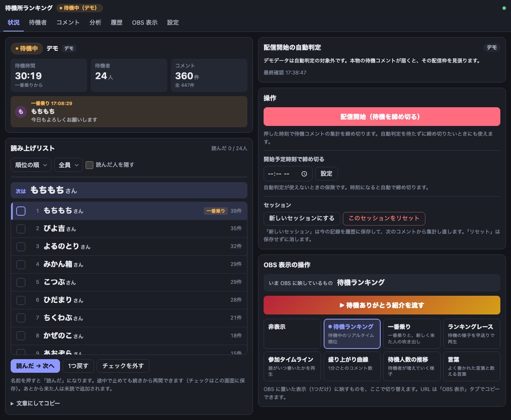The image size is (511, 420).
Task: Select the 一番乗り OBS display option
Action: tap(412, 334)
